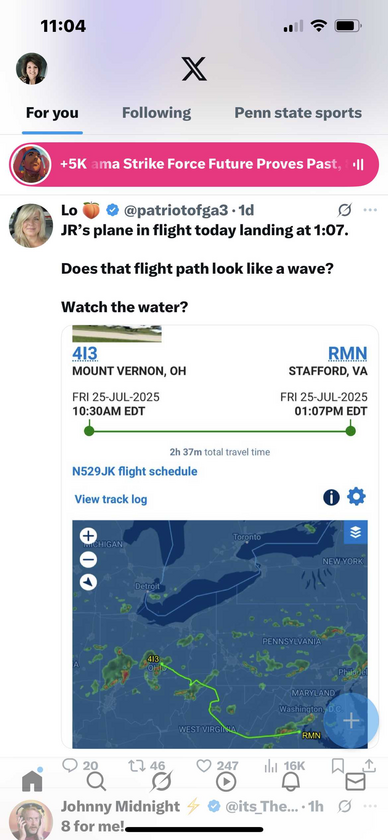
Task: Open the three-dot menu on Johnny Midnight's post
Action: tap(370, 806)
